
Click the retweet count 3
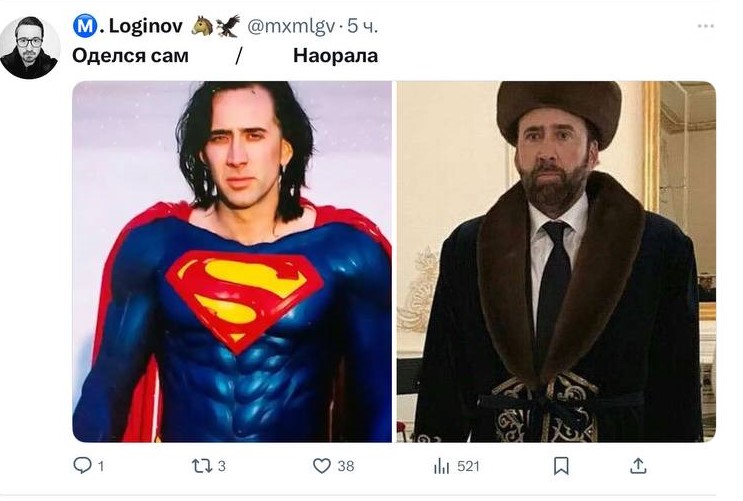(221, 466)
